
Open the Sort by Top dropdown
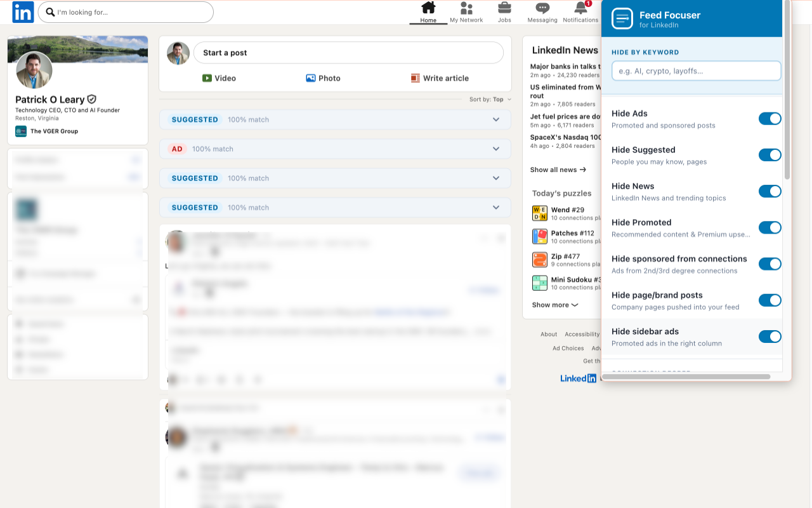tap(490, 100)
